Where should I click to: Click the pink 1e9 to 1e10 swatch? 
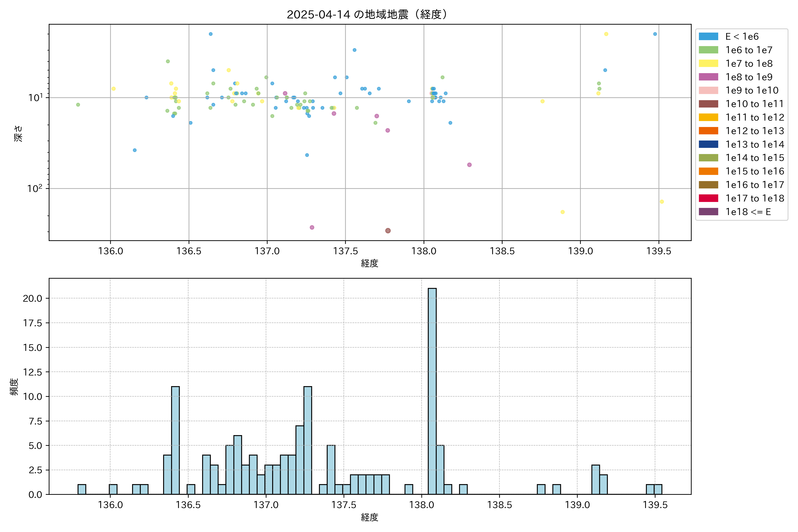tap(708, 90)
